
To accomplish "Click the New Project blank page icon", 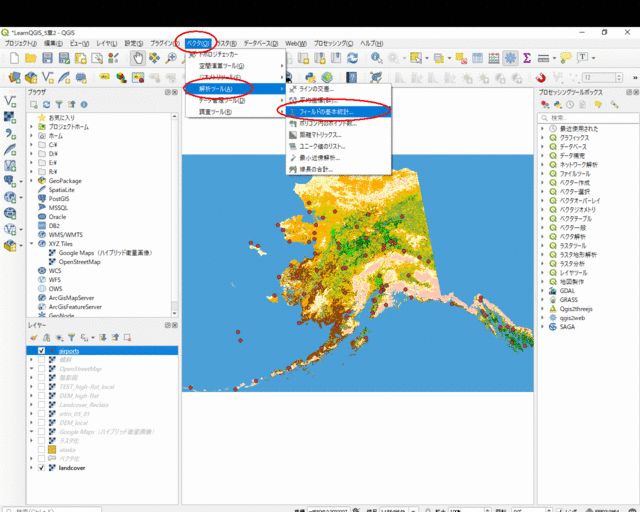I will tap(14, 58).
